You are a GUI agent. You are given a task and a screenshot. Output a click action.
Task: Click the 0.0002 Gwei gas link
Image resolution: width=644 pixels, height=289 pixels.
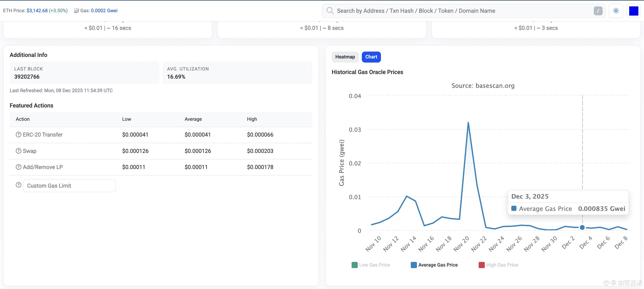(x=104, y=10)
